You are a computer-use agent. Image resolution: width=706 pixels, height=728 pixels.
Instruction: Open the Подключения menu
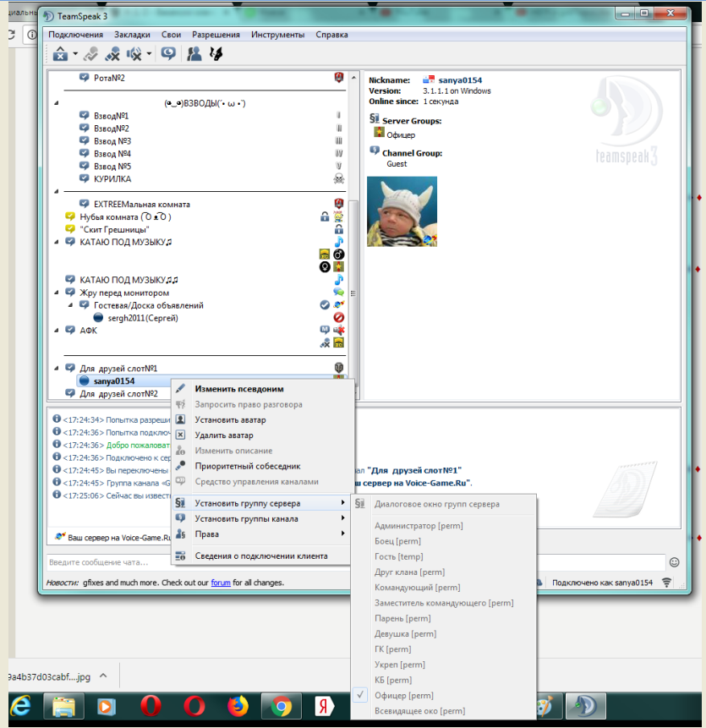pyautogui.click(x=75, y=35)
